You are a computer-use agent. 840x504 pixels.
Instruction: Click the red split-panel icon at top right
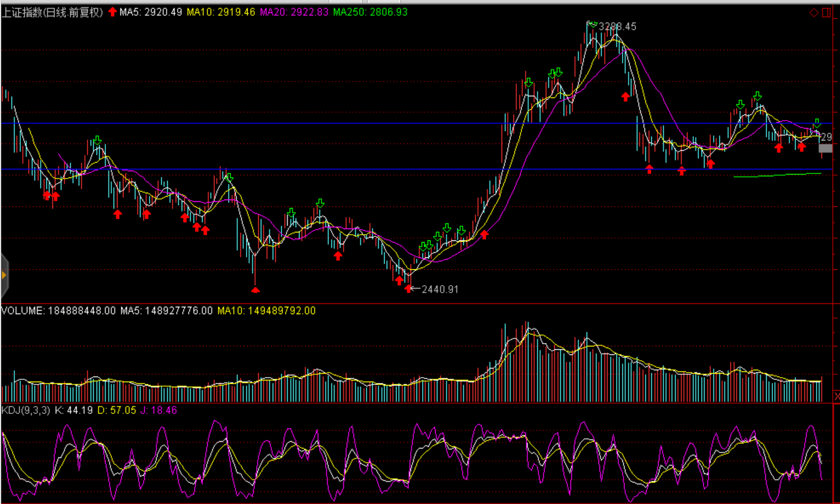coord(826,12)
